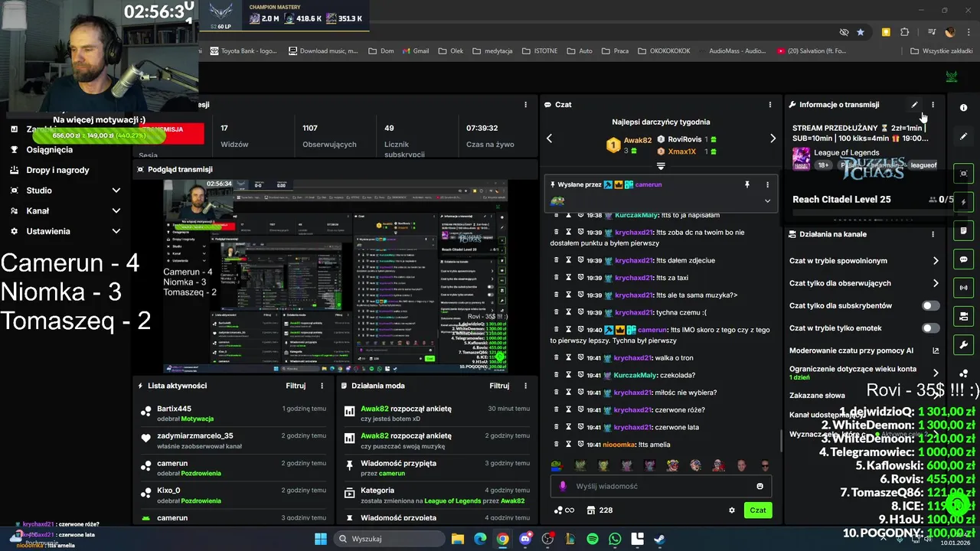Click the wrench quick action icon

pyautogui.click(x=963, y=345)
